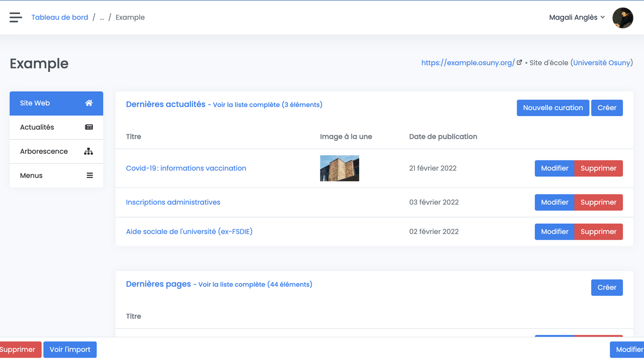Click the newspaper icon beside Actualités
Screen dimensions: 644x362
[x=89, y=127]
